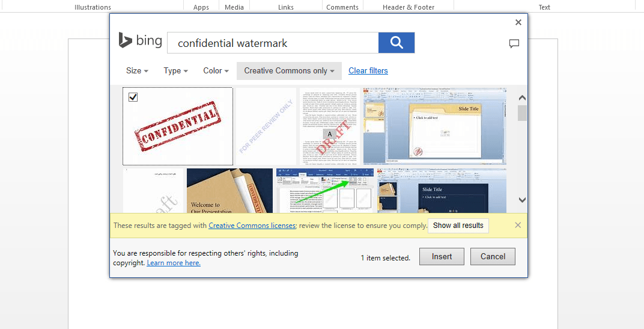The height and width of the screenshot is (329, 644).
Task: Click the Clear filters link
Action: [x=368, y=71]
